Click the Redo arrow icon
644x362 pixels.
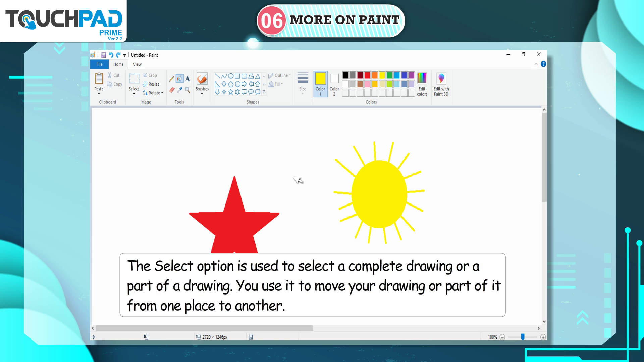118,55
